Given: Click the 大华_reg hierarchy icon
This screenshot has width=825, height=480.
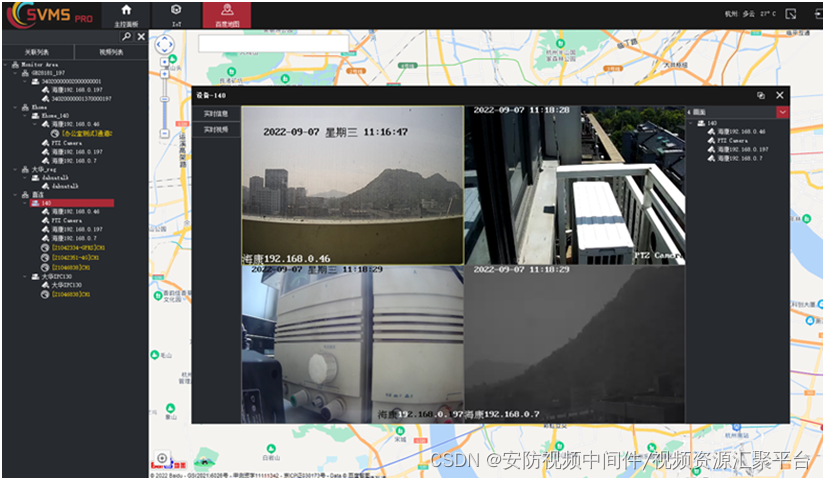Looking at the screenshot, I should (25, 169).
